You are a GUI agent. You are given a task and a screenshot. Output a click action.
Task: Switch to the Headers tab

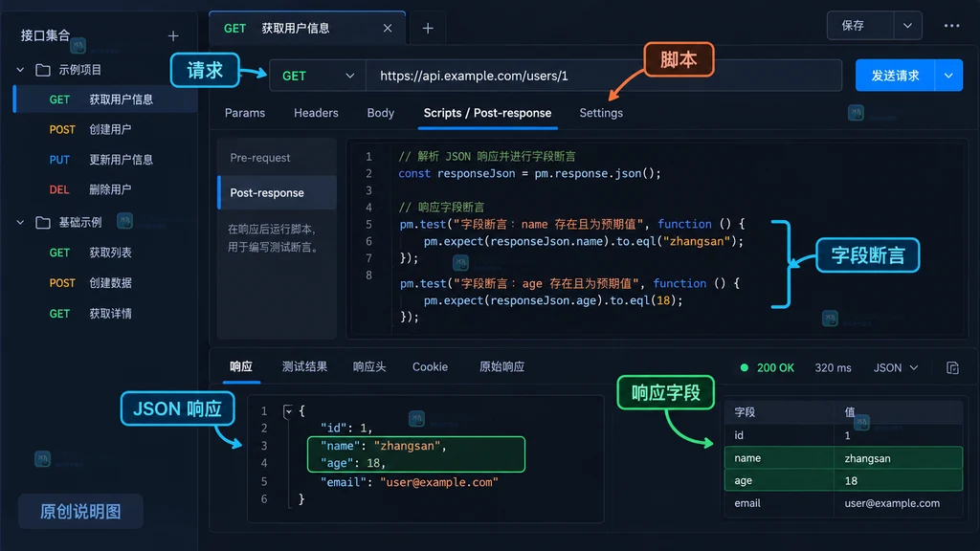coord(316,113)
